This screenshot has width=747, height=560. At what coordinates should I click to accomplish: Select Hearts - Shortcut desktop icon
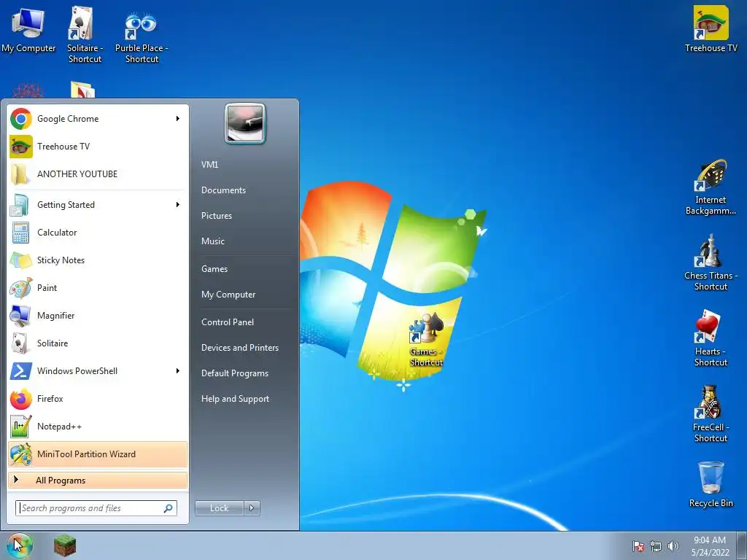click(711, 338)
